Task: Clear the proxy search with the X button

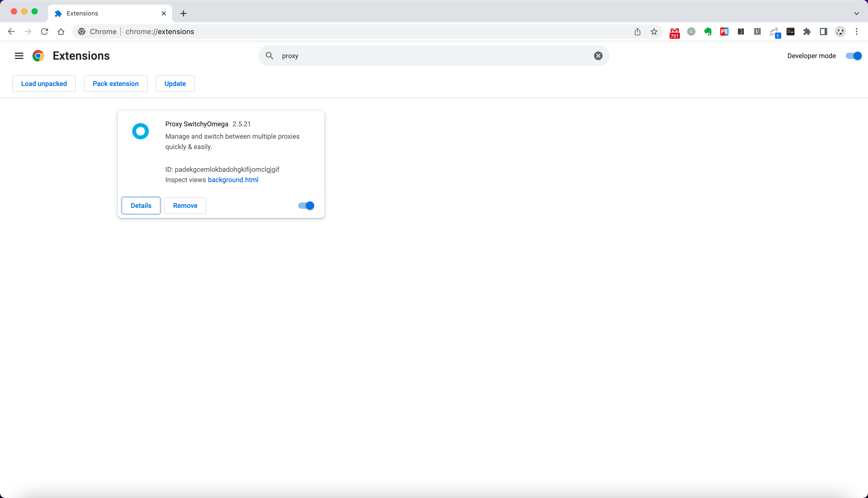Action: 598,56
